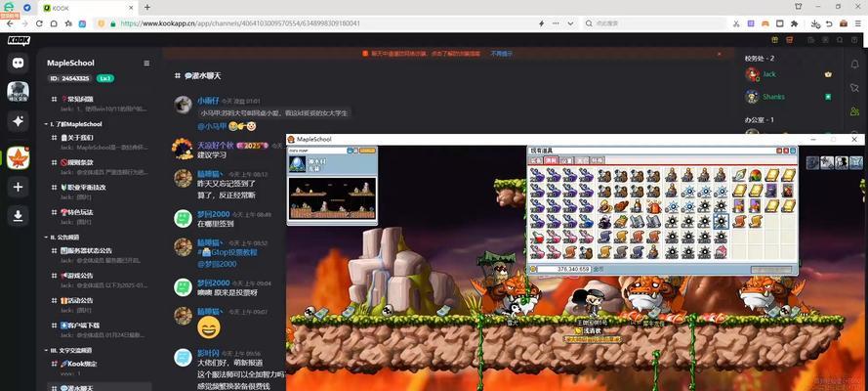Collapse the 'III. 文字交流频道' channel group

point(67,351)
